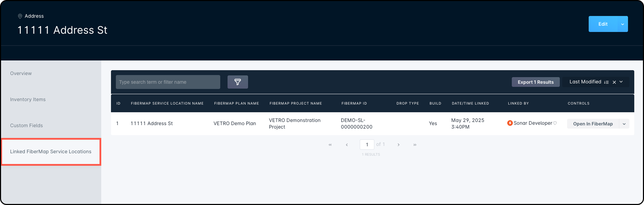The image size is (644, 205).
Task: Go to the next page arrow
Action: 398,145
